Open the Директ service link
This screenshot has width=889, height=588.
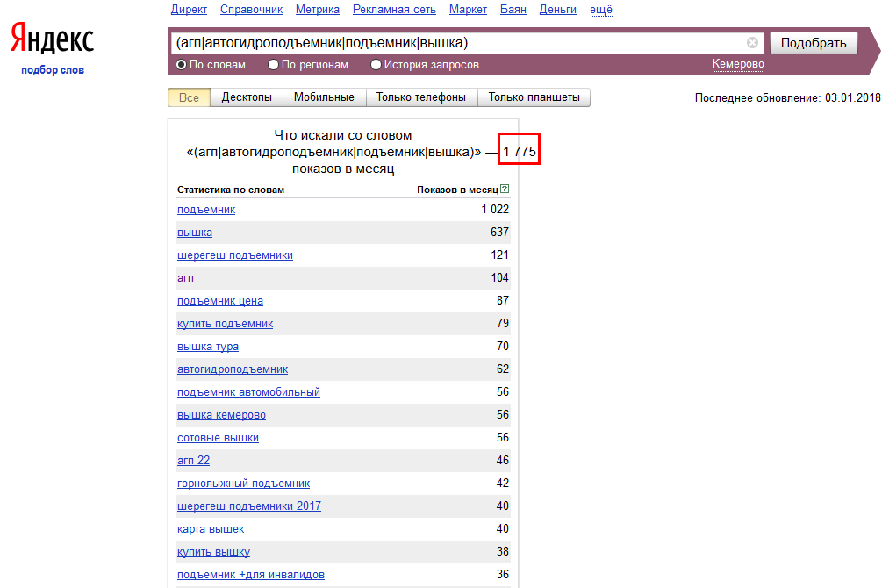(x=189, y=10)
